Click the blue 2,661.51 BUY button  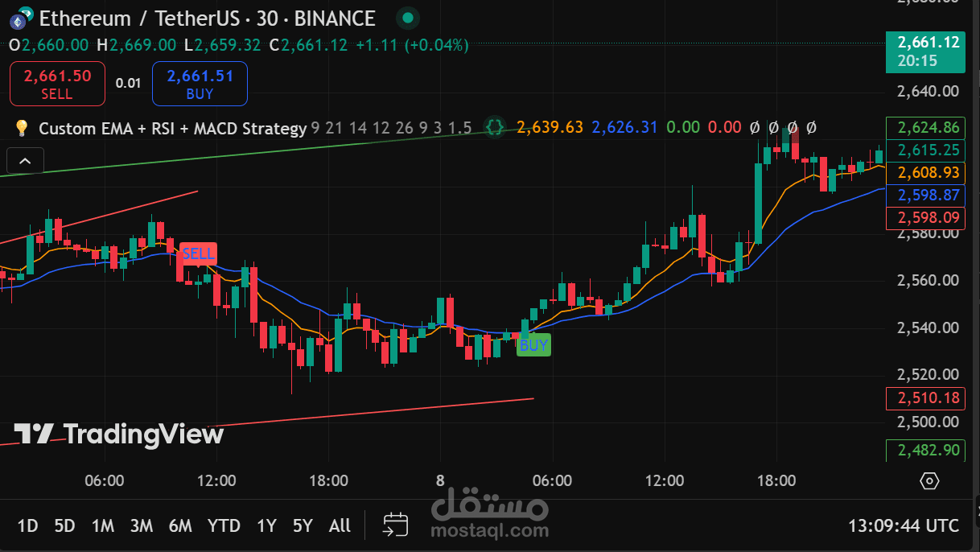point(200,84)
